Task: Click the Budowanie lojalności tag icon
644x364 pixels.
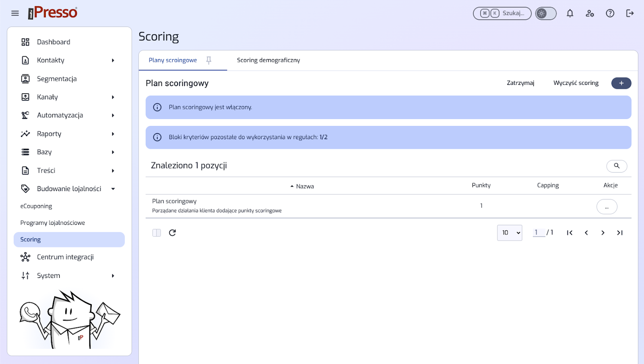Action: pos(25,189)
